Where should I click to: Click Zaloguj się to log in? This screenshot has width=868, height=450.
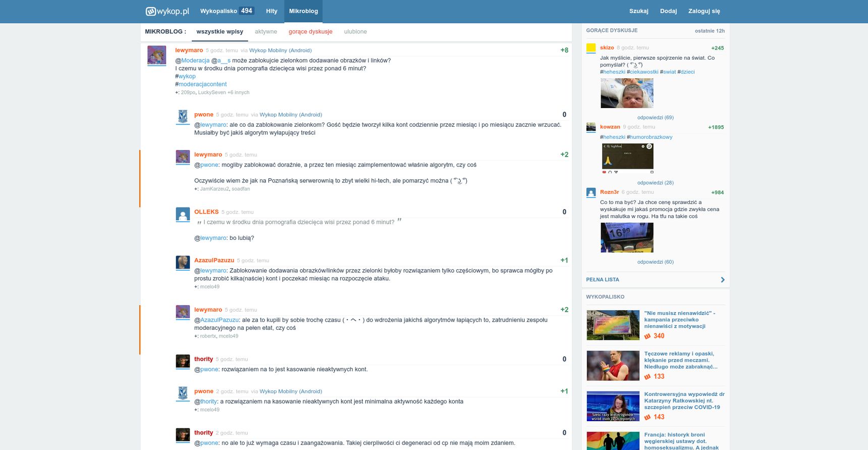(x=704, y=11)
